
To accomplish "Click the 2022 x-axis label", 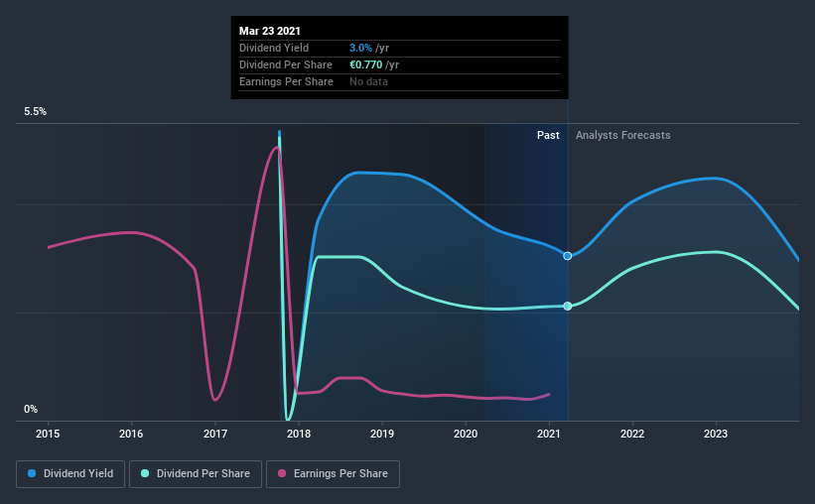I will tap(632, 434).
